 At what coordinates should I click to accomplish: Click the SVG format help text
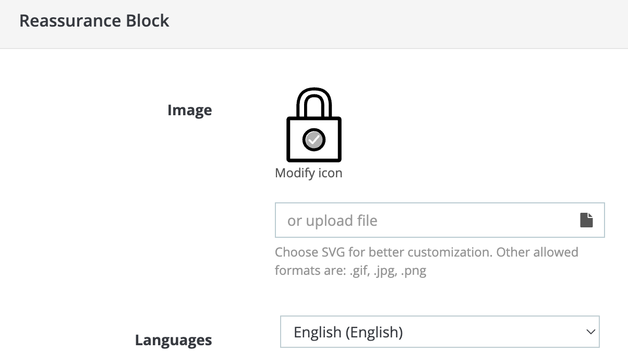point(427,261)
